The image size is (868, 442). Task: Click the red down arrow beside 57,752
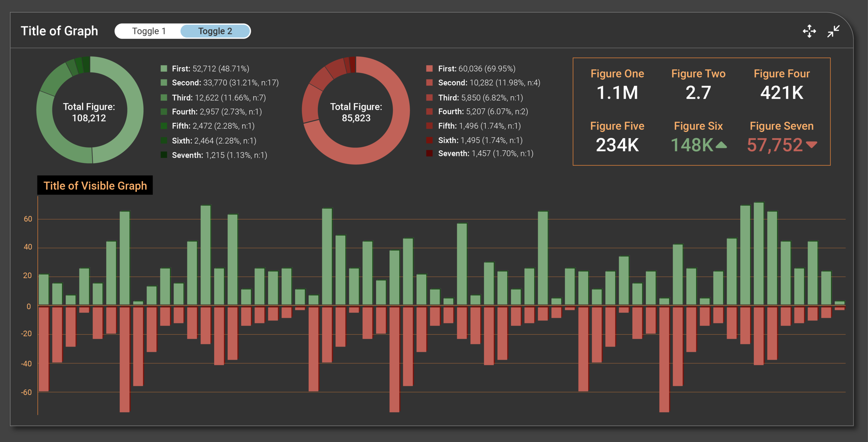click(x=811, y=145)
